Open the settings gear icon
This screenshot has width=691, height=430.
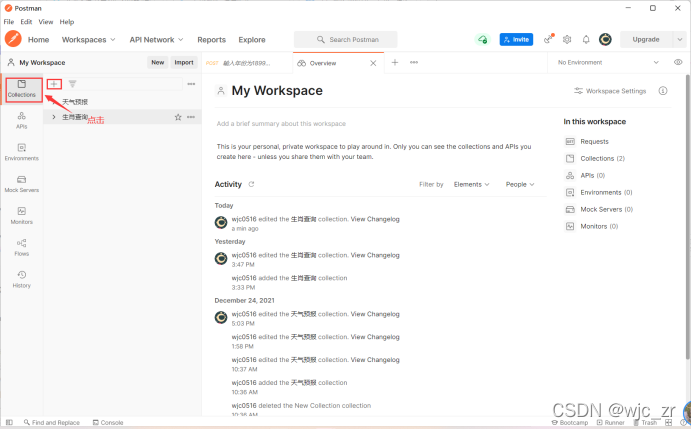point(567,39)
